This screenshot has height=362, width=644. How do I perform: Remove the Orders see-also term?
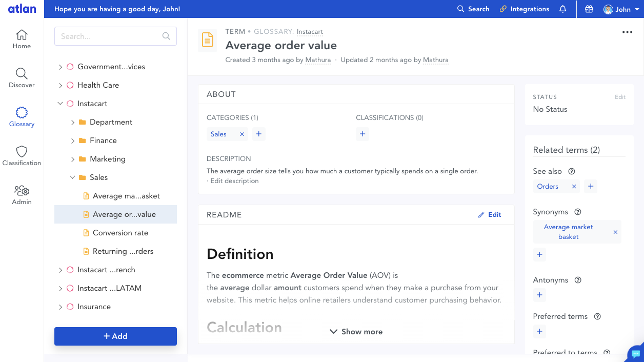[x=574, y=187]
